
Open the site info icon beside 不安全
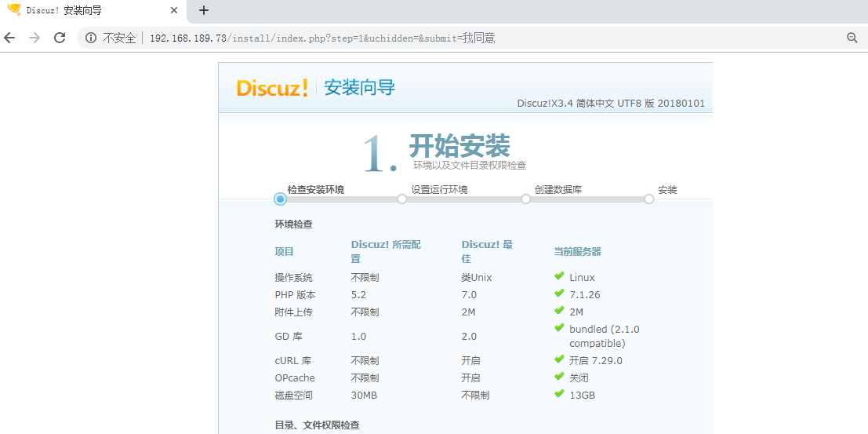91,38
